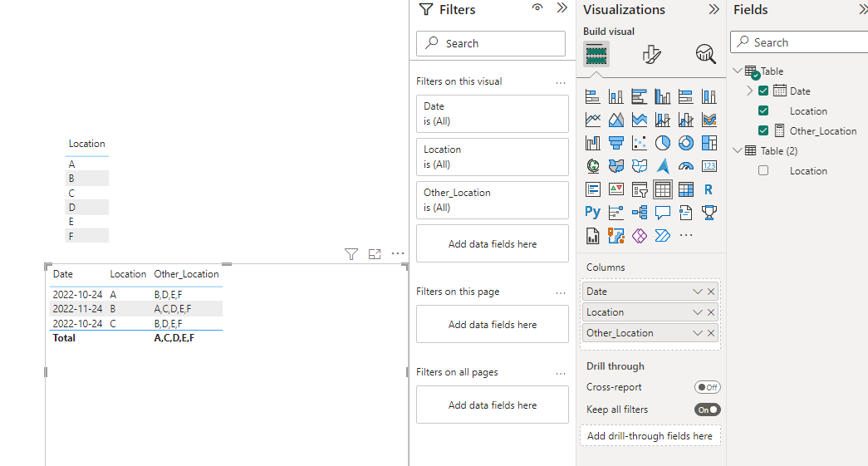868x466 pixels.
Task: Select the matrix visual
Action: click(x=685, y=189)
